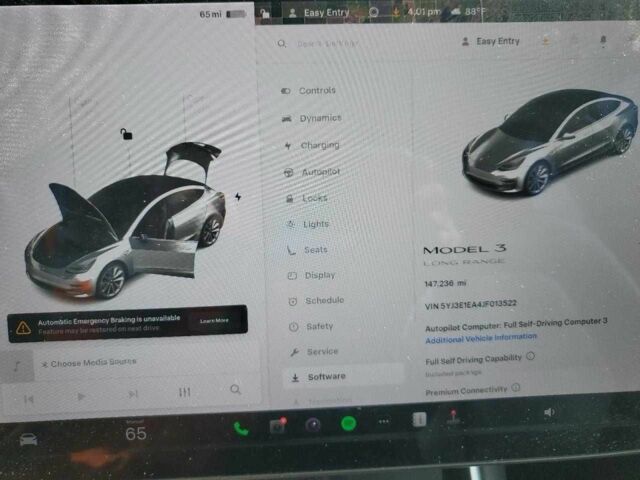640x480 pixels.
Task: Open the Spotify app icon
Action: [x=349, y=423]
